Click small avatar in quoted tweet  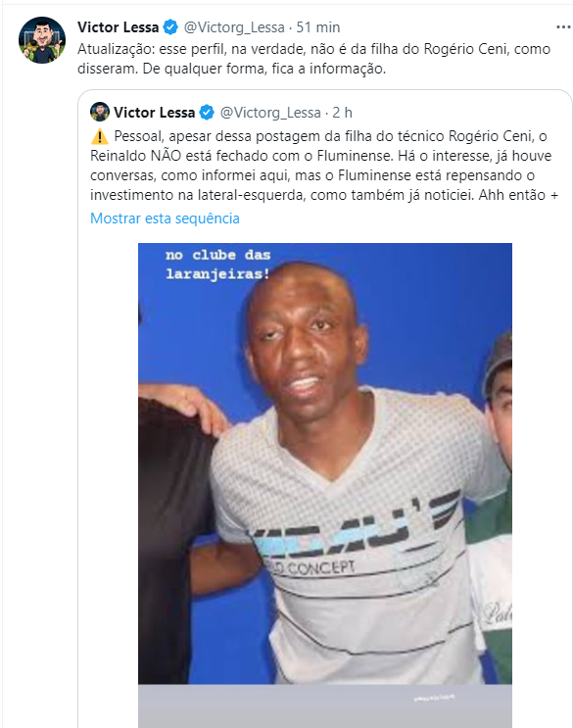(x=100, y=112)
